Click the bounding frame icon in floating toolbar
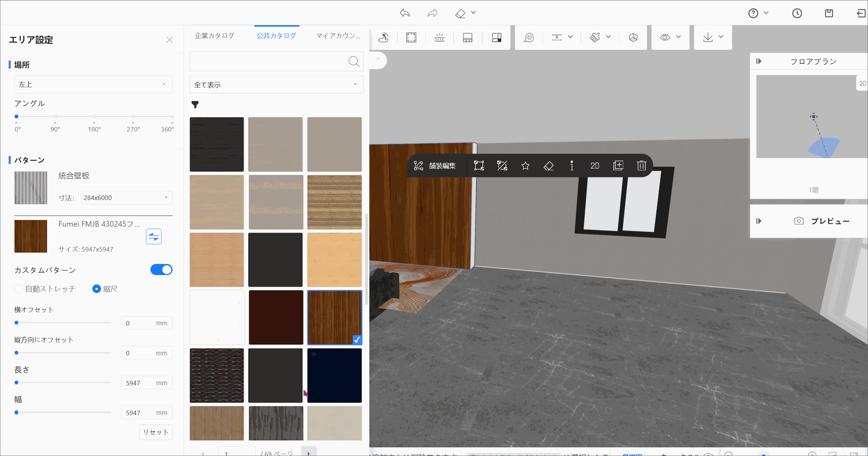Viewport: 868px width, 456px height. 479,166
